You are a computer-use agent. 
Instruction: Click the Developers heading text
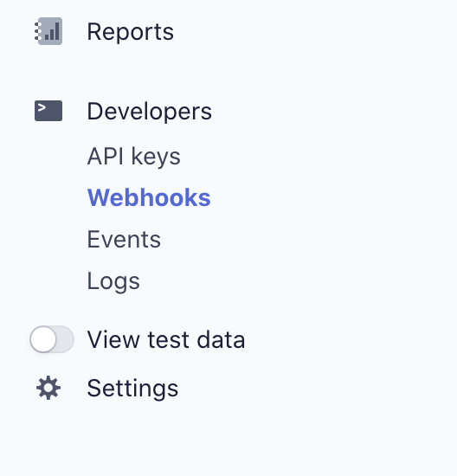tap(149, 112)
